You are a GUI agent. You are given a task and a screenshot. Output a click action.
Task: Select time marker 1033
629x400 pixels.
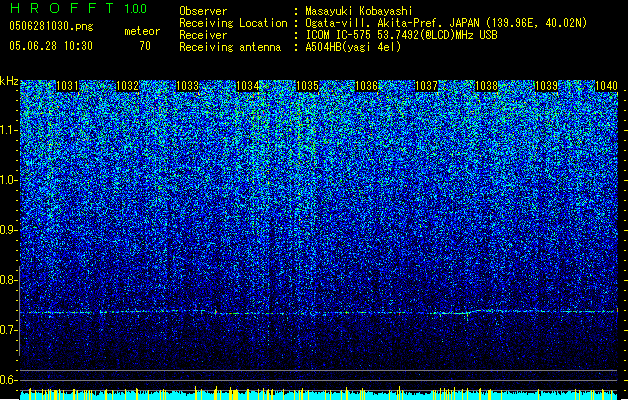(x=187, y=86)
